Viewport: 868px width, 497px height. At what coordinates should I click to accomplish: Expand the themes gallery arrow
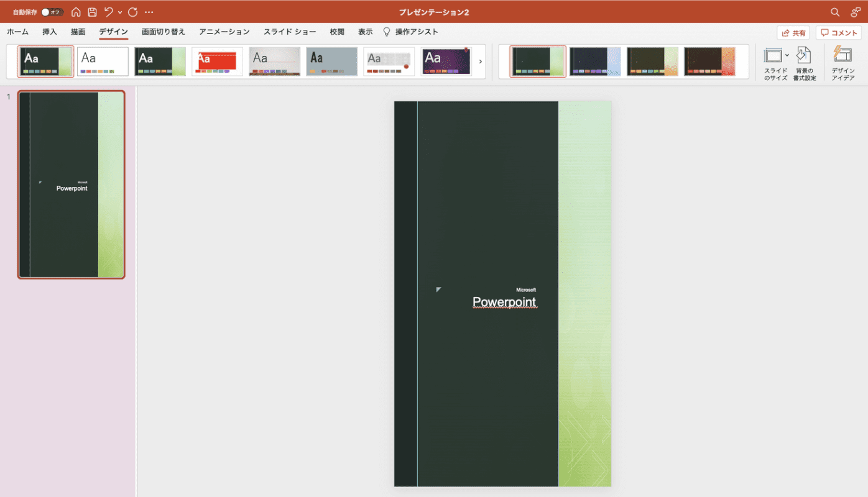[x=481, y=62]
